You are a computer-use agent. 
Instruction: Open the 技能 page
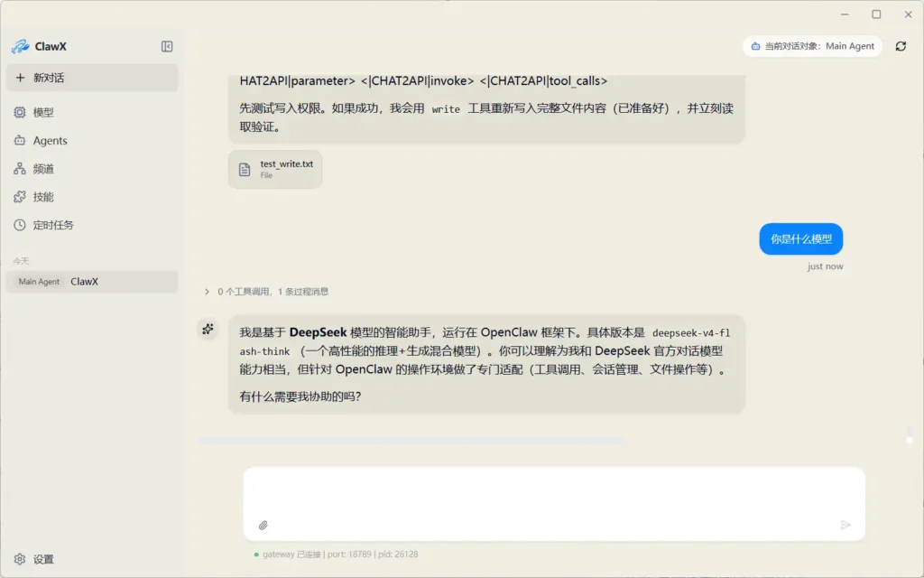pyautogui.click(x=92, y=197)
